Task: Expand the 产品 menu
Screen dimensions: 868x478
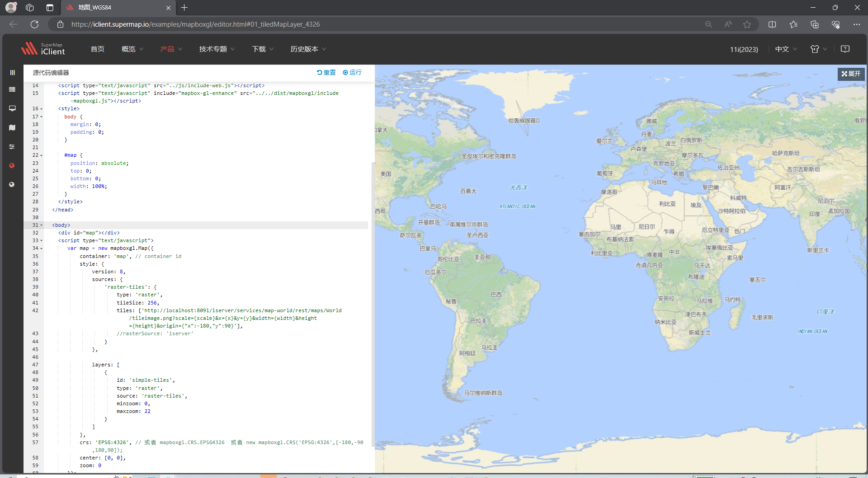Action: point(171,49)
